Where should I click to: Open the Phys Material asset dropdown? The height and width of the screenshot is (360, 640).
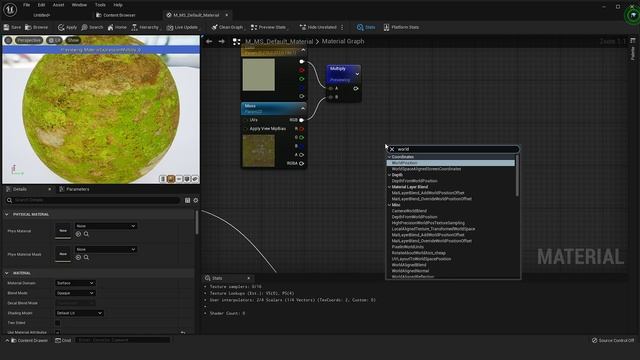105,226
